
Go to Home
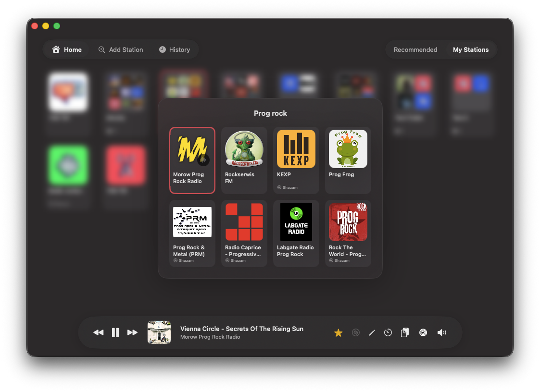tap(67, 49)
